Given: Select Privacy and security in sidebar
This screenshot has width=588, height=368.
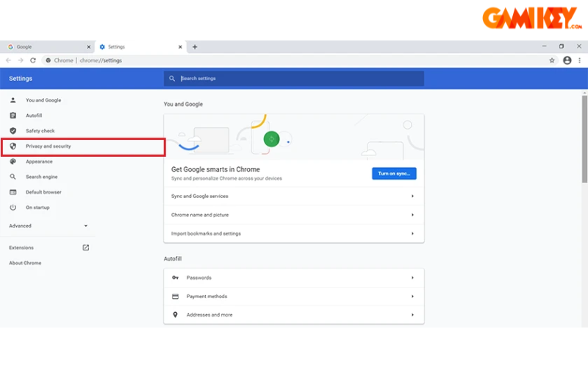Looking at the screenshot, I should tap(49, 146).
